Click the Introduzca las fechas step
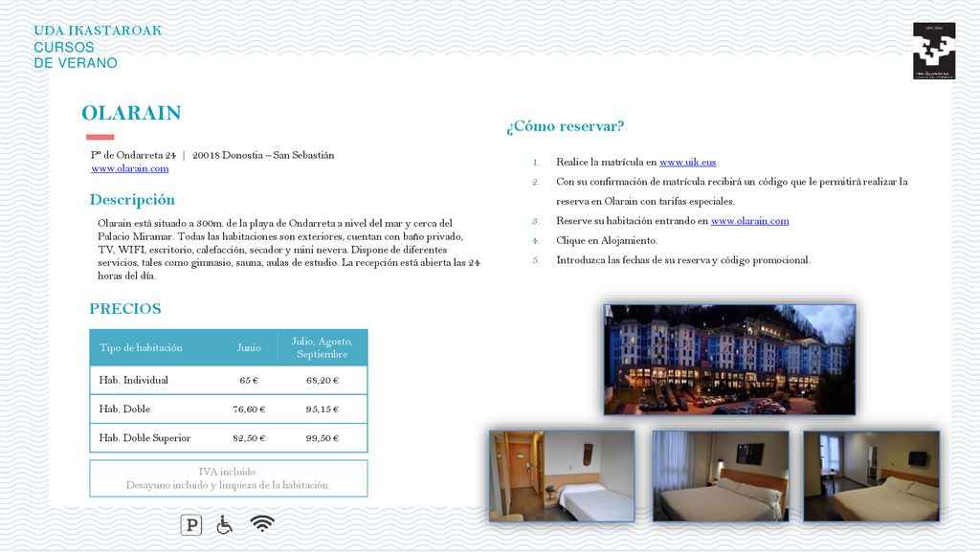980x552 pixels. point(683,260)
